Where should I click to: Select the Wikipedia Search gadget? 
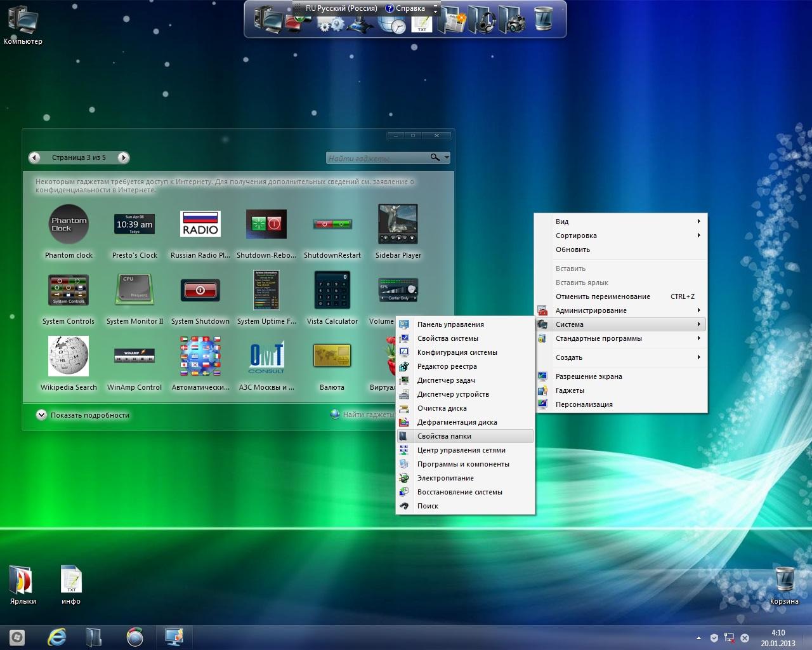[x=69, y=357]
